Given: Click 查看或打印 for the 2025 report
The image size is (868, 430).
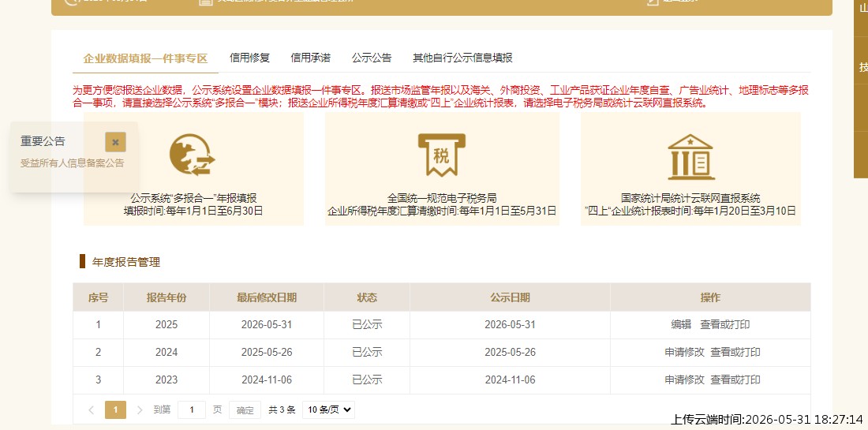Looking at the screenshot, I should pyautogui.click(x=725, y=325).
